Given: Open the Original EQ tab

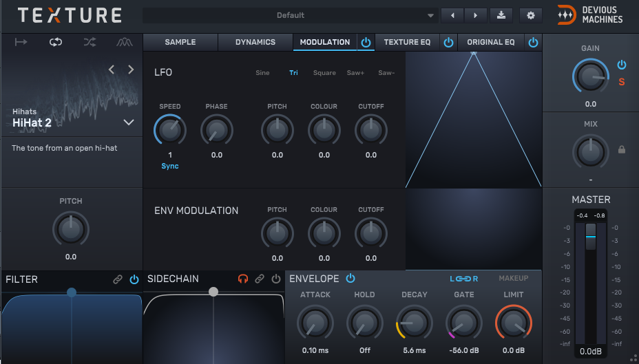Looking at the screenshot, I should pos(491,43).
